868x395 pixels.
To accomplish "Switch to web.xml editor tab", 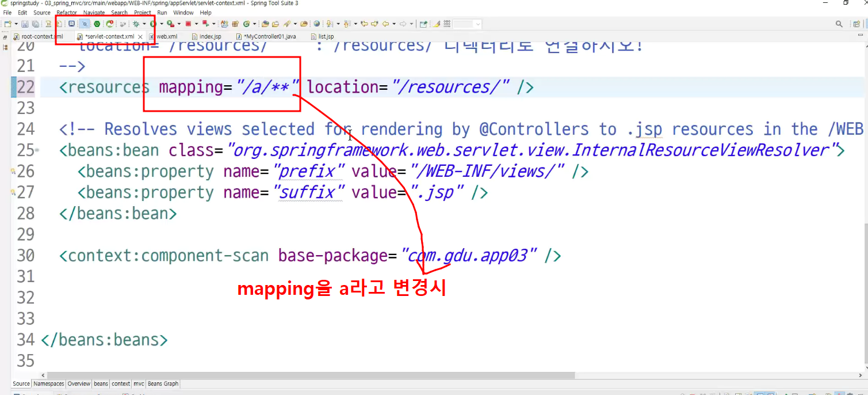I will [x=163, y=36].
